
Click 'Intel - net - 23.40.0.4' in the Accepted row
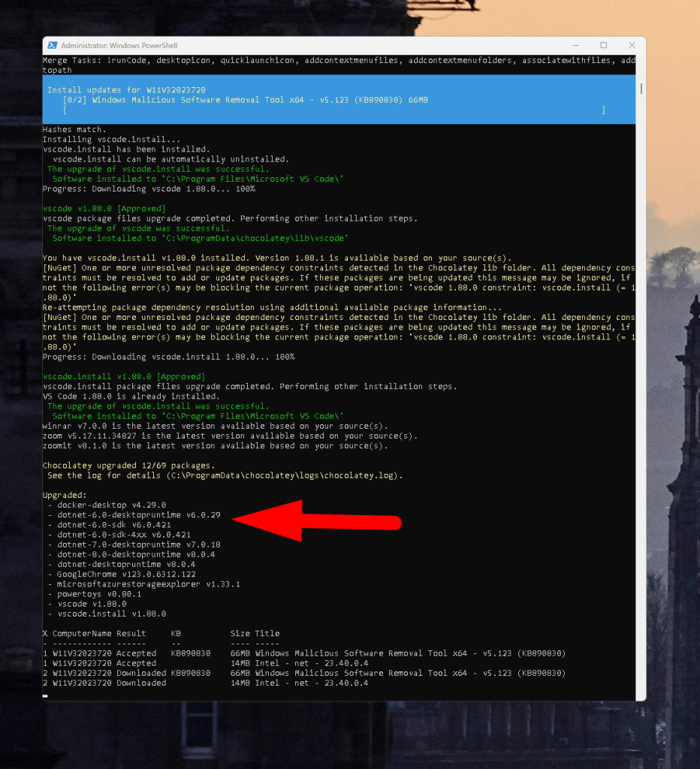(x=312, y=663)
